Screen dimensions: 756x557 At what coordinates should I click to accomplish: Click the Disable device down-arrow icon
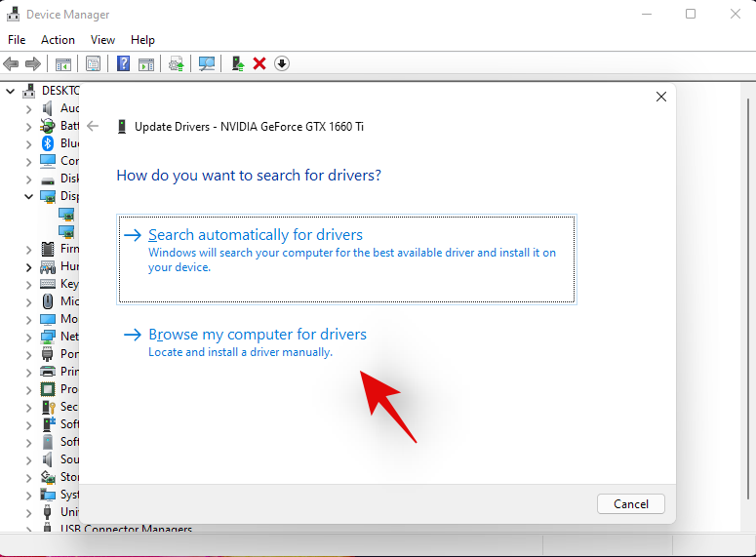(282, 63)
